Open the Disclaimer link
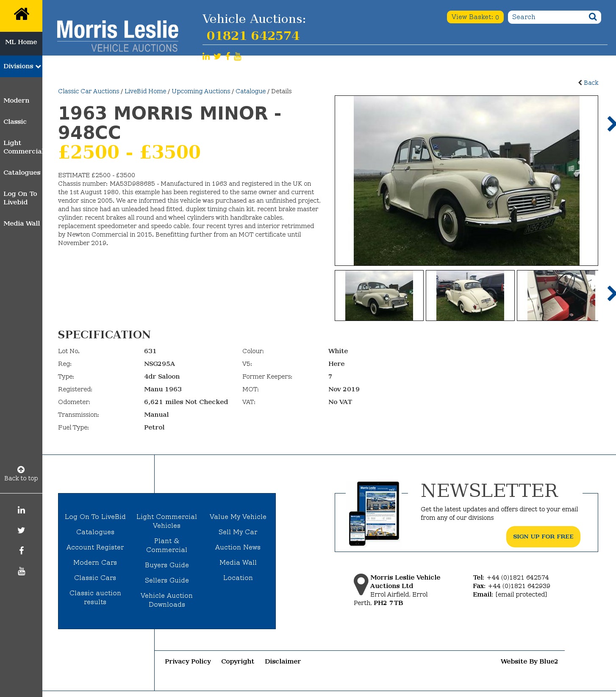 pos(283,661)
